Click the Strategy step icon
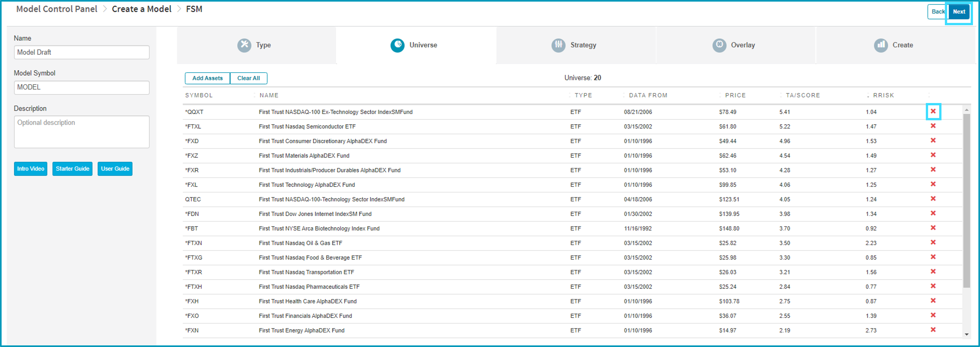Image resolution: width=980 pixels, height=347 pixels. point(558,45)
